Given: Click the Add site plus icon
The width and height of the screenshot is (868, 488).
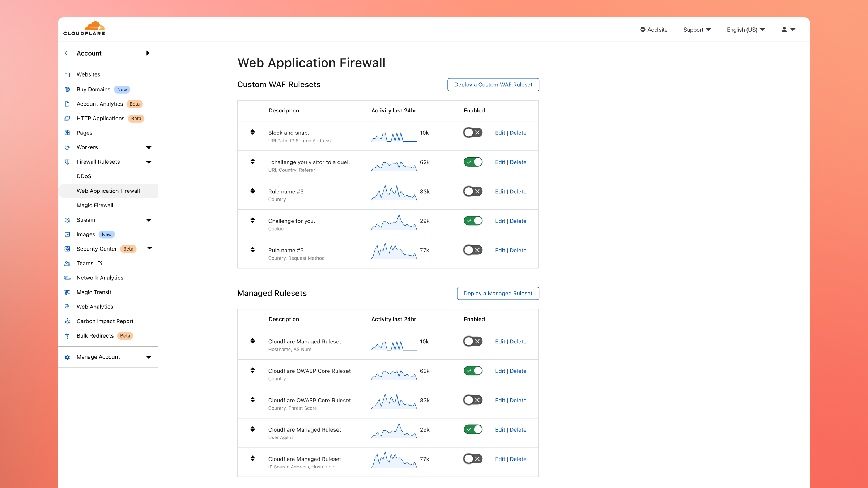Looking at the screenshot, I should tap(642, 30).
